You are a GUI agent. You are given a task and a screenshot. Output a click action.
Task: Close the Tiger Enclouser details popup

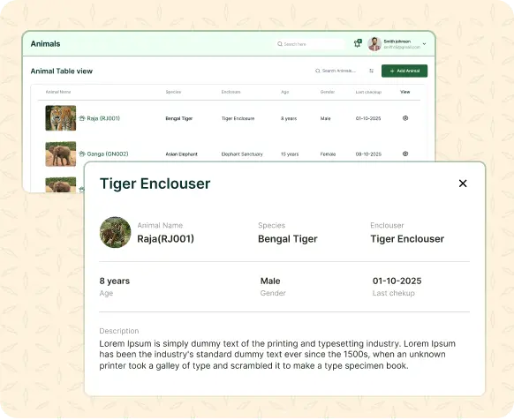(x=463, y=184)
